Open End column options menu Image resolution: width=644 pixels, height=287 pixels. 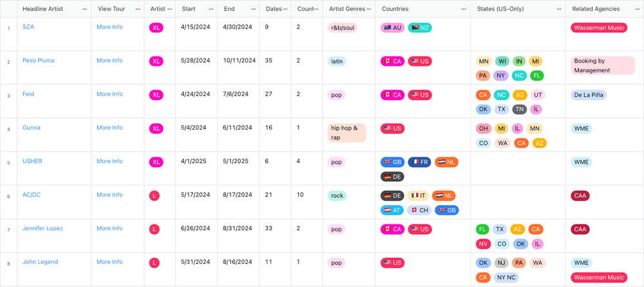pyautogui.click(x=253, y=9)
